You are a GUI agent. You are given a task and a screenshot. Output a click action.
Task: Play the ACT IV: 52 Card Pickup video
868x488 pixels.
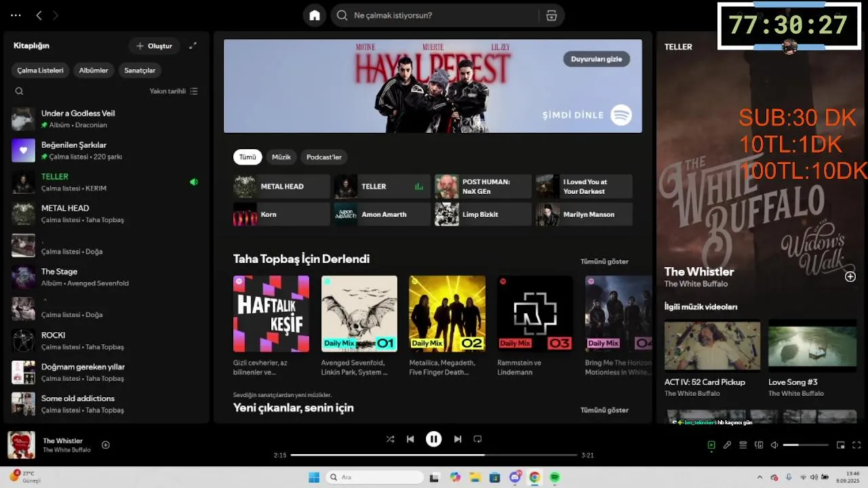712,345
